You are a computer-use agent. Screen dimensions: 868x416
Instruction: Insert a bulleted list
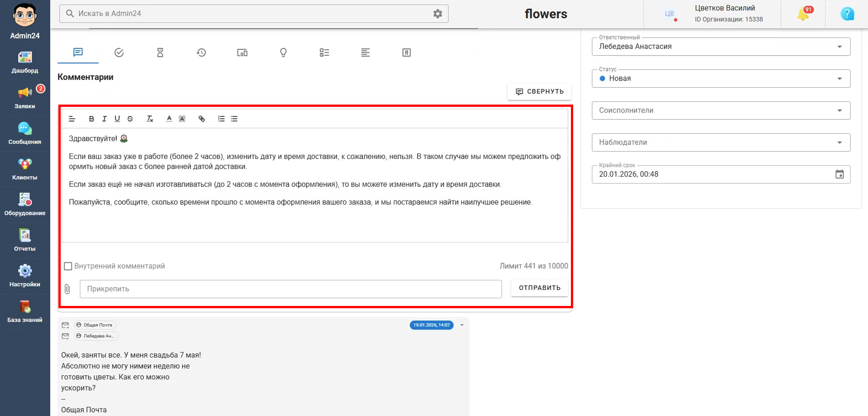coord(234,119)
